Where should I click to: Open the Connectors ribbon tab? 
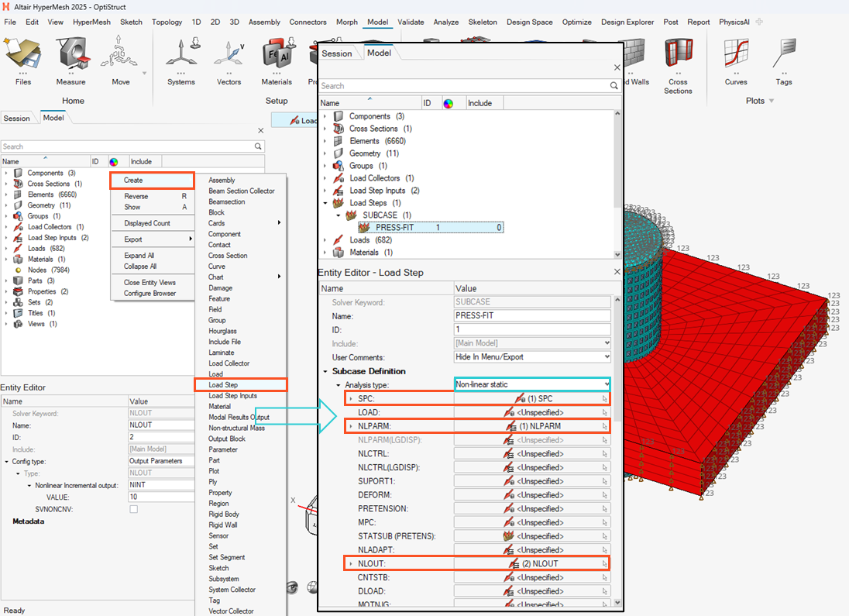(308, 22)
